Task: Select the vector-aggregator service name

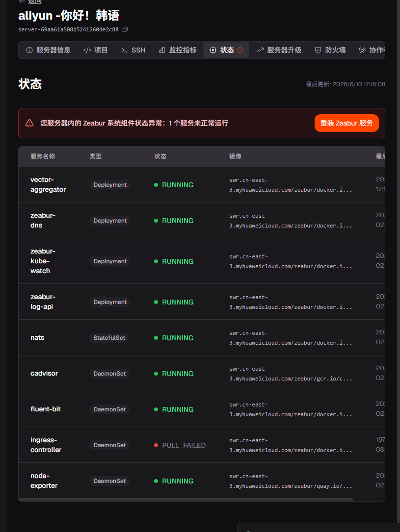Action: click(48, 184)
